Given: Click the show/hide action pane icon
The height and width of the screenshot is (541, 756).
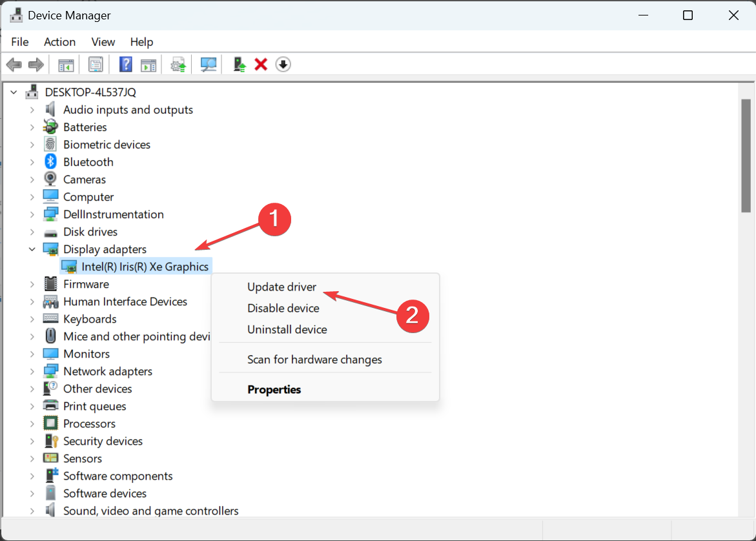Looking at the screenshot, I should click(x=148, y=65).
